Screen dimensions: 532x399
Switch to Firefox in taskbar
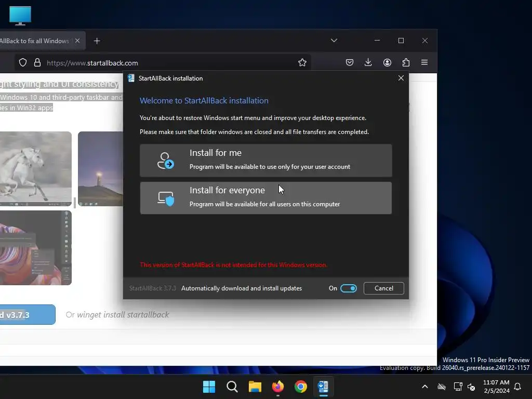tap(278, 387)
